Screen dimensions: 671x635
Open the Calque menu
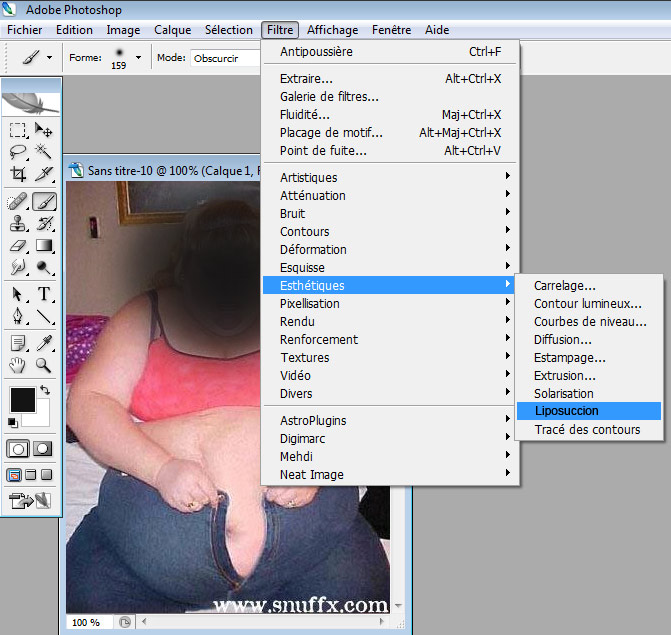click(x=172, y=30)
